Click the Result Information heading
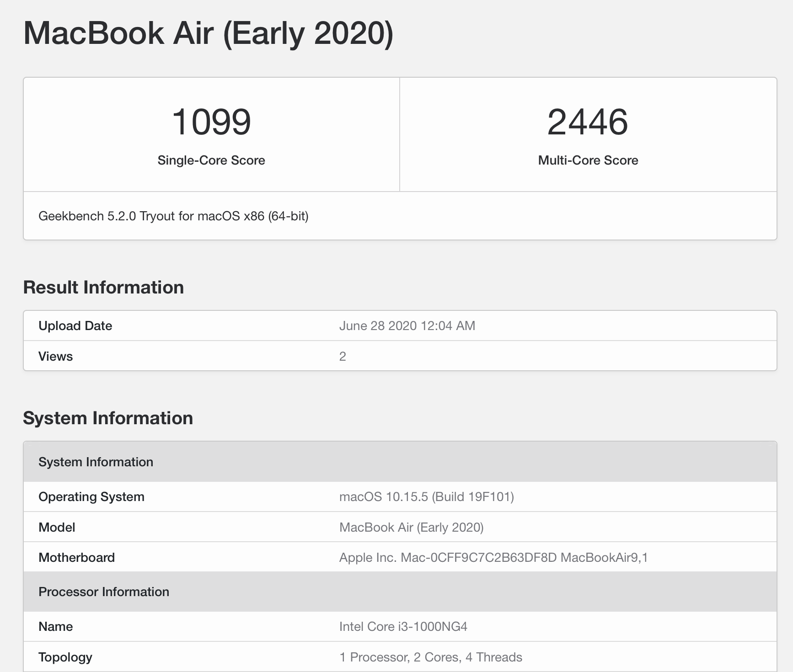Image resolution: width=793 pixels, height=672 pixels. pos(103,288)
